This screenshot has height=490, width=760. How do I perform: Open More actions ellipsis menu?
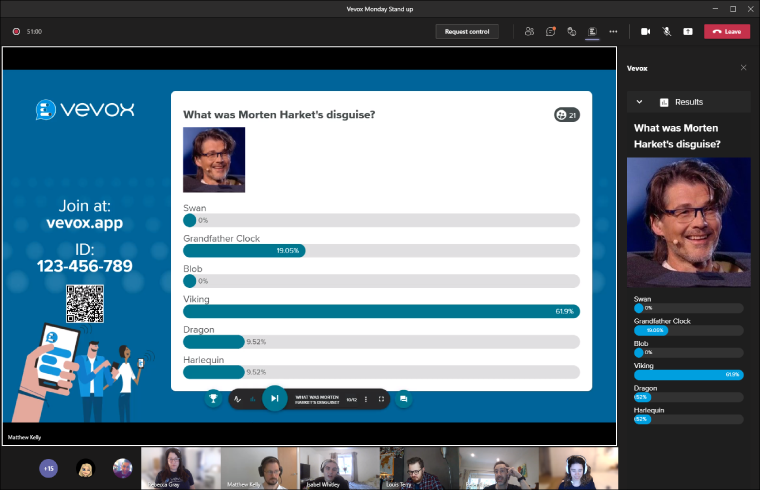[x=613, y=31]
